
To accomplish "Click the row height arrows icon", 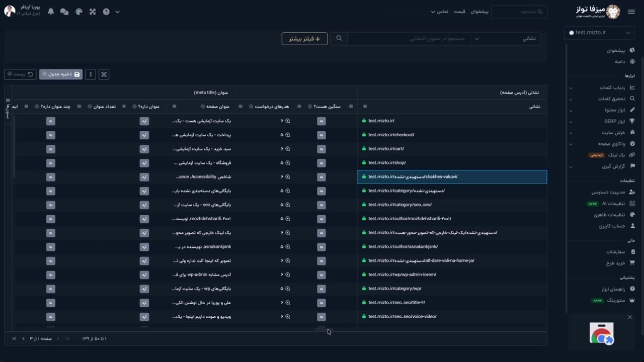I will (x=91, y=74).
